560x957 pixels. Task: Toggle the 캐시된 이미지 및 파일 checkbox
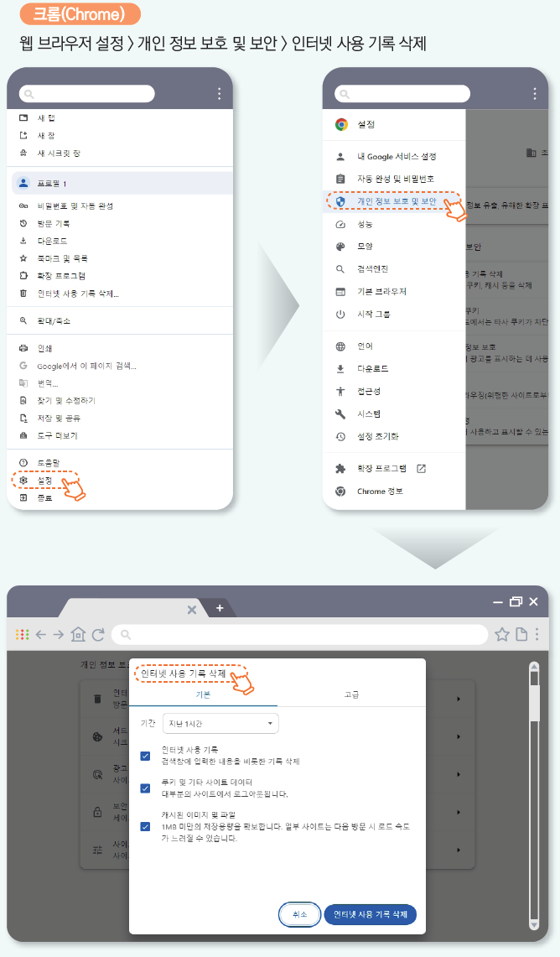click(x=145, y=826)
